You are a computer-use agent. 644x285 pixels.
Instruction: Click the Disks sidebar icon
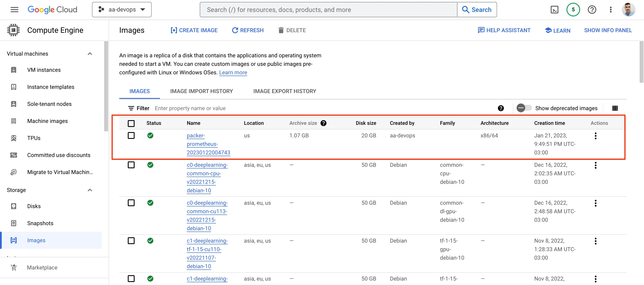pos(13,206)
